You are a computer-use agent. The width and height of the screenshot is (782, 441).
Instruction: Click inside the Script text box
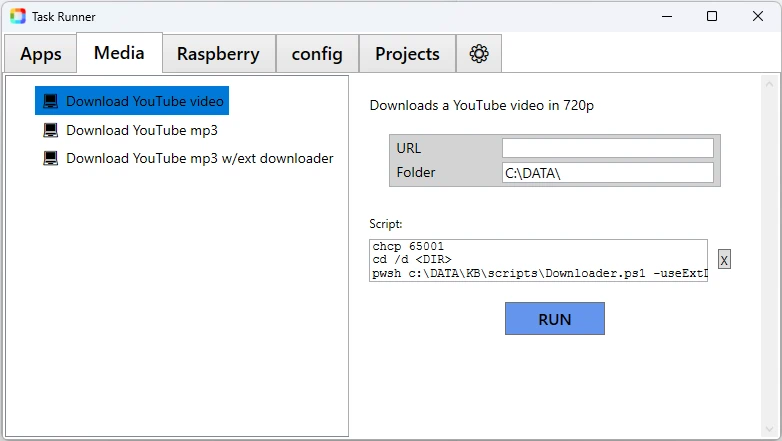[538, 260]
